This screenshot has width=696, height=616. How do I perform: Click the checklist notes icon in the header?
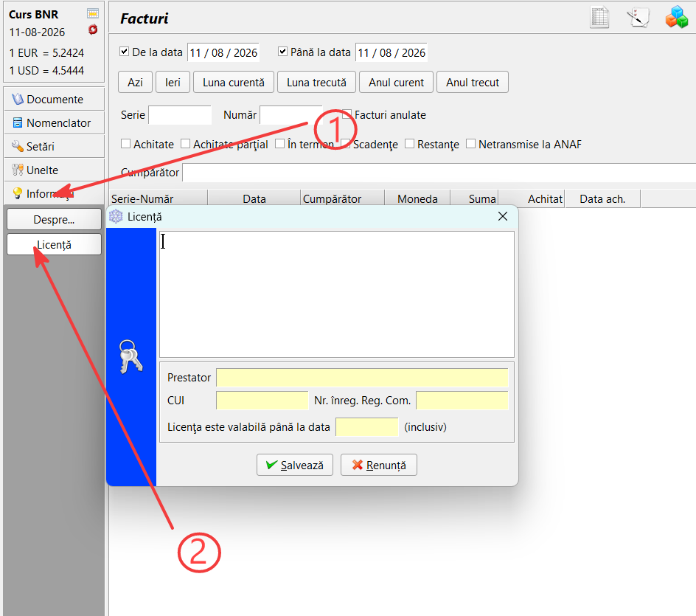638,18
